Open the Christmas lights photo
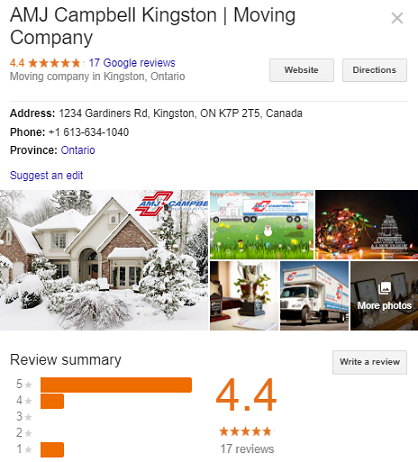This screenshot has width=418, height=462. (367, 225)
